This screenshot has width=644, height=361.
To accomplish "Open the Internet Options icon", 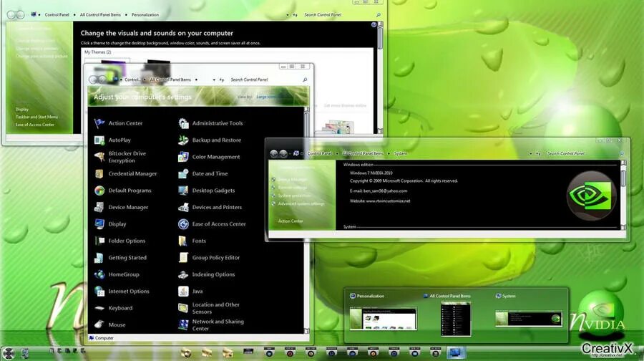I will point(99,291).
